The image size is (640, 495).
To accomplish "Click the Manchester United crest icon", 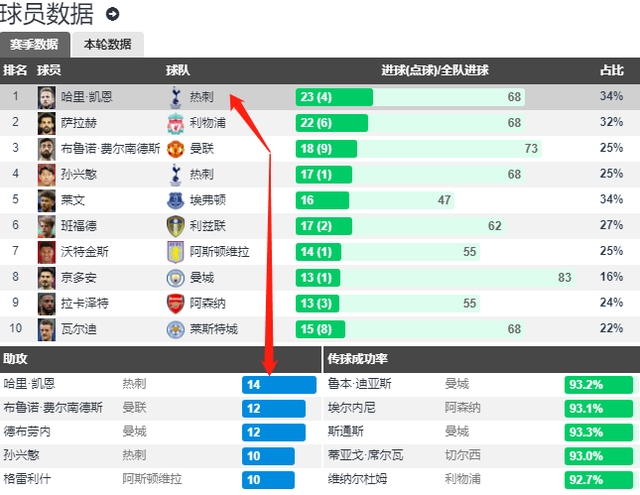I will (176, 149).
